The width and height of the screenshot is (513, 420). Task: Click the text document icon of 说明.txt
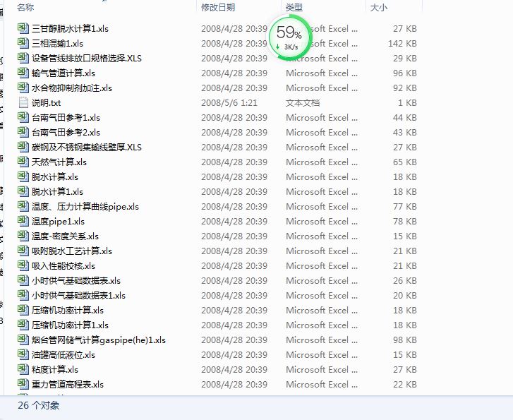pyautogui.click(x=23, y=102)
